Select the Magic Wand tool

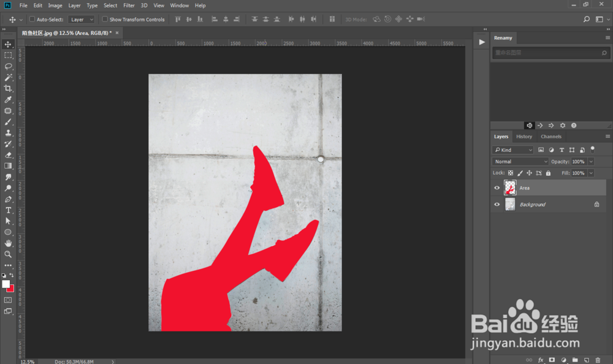pos(8,77)
